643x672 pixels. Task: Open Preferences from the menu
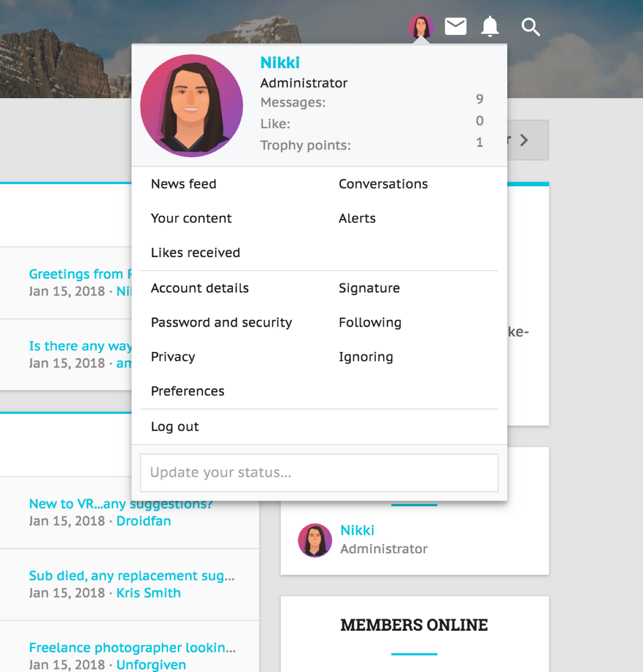coord(188,391)
